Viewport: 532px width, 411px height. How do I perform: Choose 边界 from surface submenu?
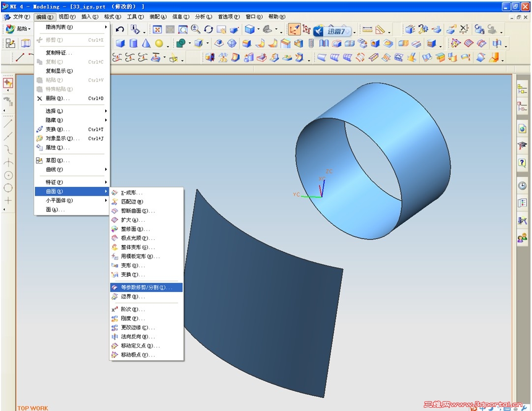[146, 297]
